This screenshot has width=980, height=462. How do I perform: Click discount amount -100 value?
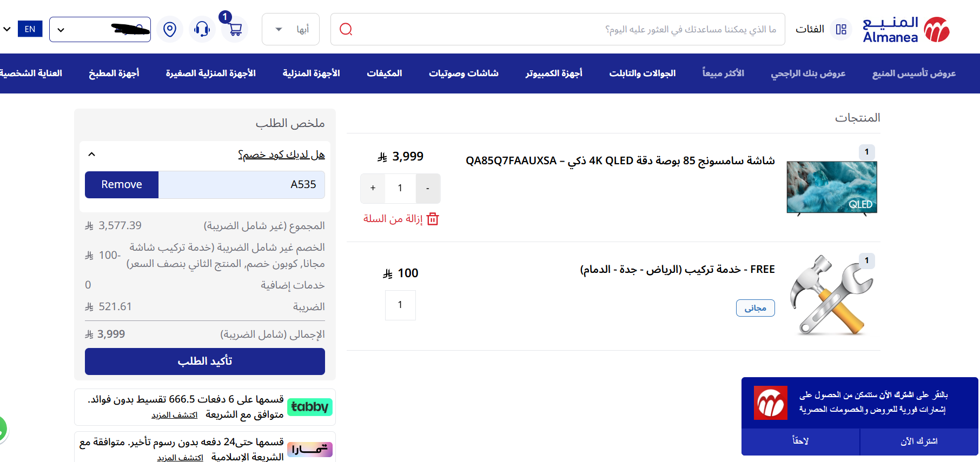click(x=103, y=255)
